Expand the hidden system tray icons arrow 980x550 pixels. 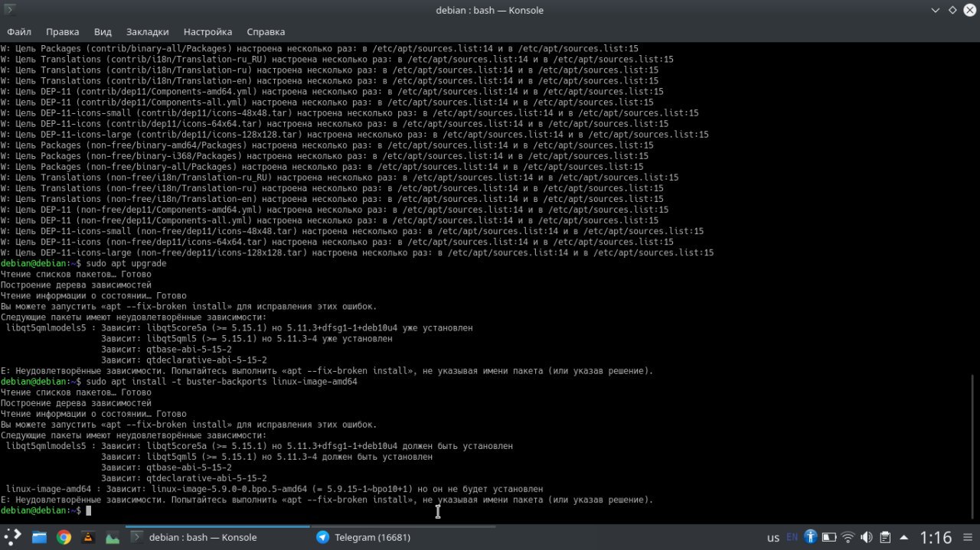point(903,537)
